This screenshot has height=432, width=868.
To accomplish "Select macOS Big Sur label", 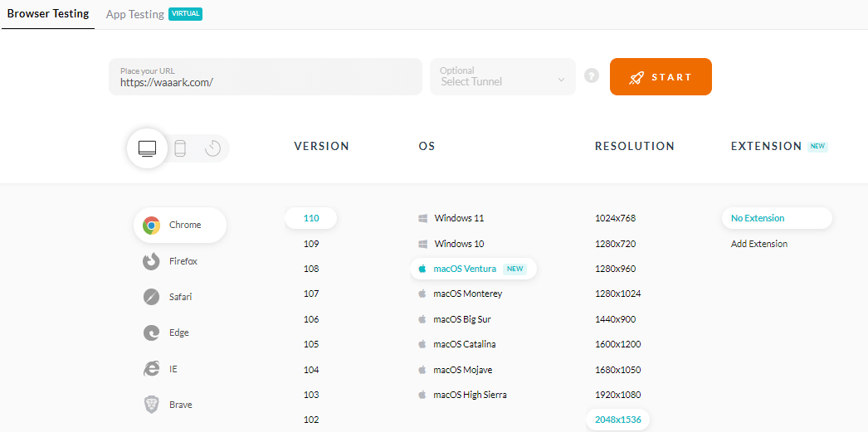I will tap(462, 319).
